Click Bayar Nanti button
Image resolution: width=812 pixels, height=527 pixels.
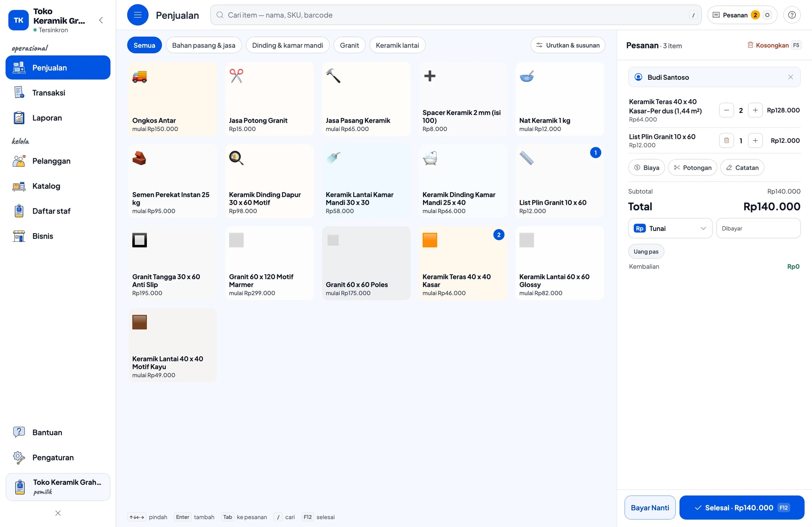[x=650, y=508]
